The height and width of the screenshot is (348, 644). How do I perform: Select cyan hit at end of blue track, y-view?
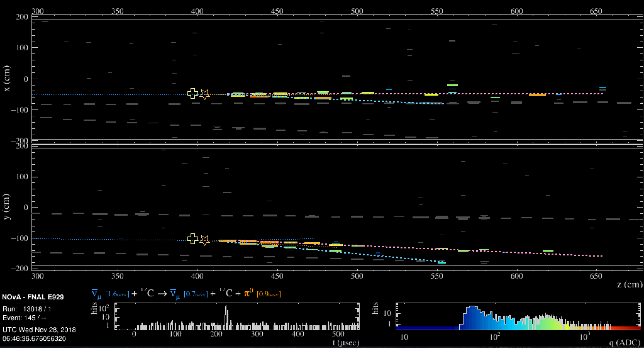pos(442,263)
